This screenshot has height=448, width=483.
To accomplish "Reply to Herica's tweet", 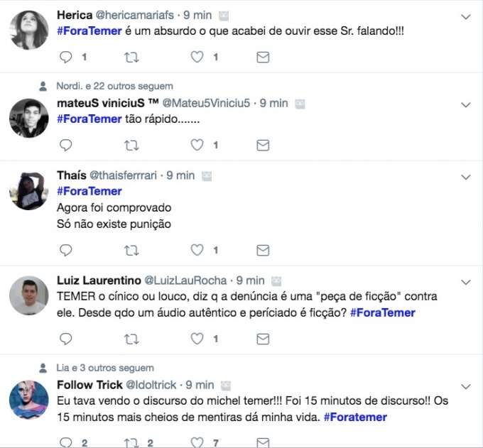I will [65, 58].
